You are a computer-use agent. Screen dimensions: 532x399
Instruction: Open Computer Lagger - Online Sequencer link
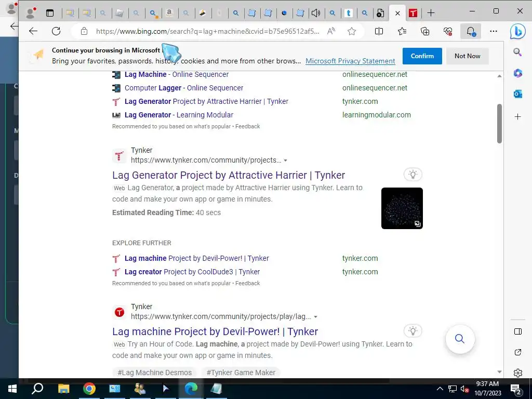pyautogui.click(x=183, y=88)
